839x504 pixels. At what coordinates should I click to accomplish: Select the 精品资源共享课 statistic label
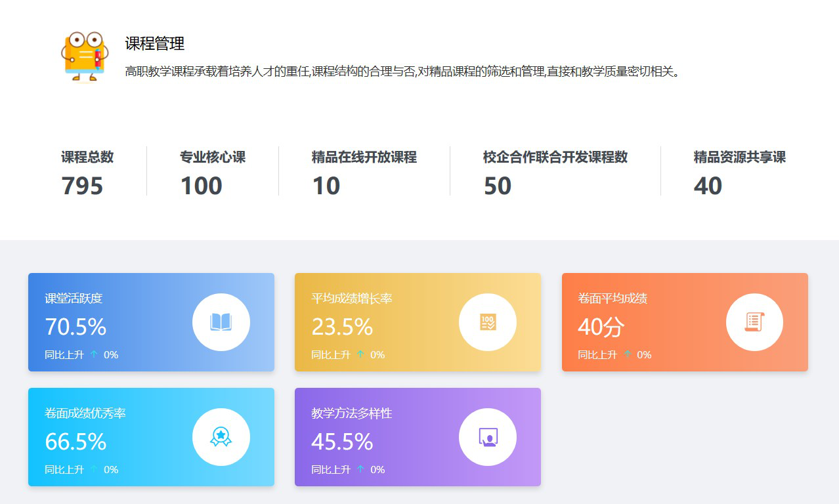point(739,157)
